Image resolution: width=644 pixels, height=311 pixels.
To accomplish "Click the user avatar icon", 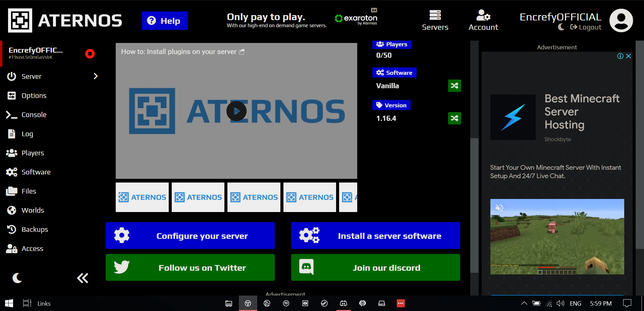I will [x=621, y=20].
